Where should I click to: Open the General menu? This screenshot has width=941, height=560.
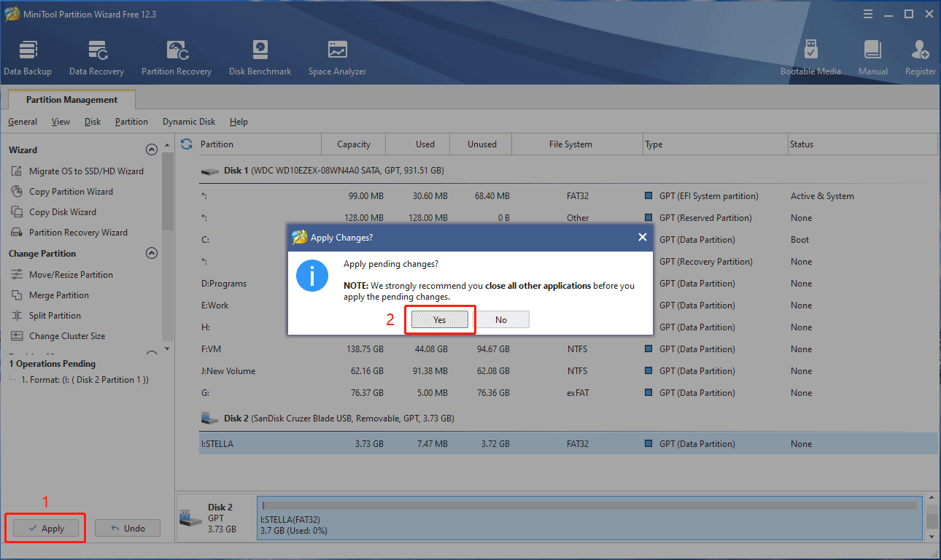pos(23,122)
